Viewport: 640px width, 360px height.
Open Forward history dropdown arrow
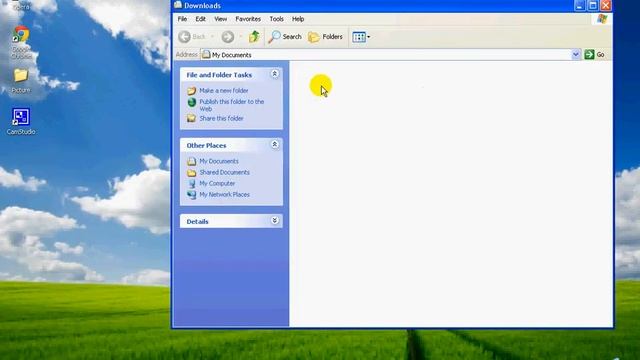[240, 37]
